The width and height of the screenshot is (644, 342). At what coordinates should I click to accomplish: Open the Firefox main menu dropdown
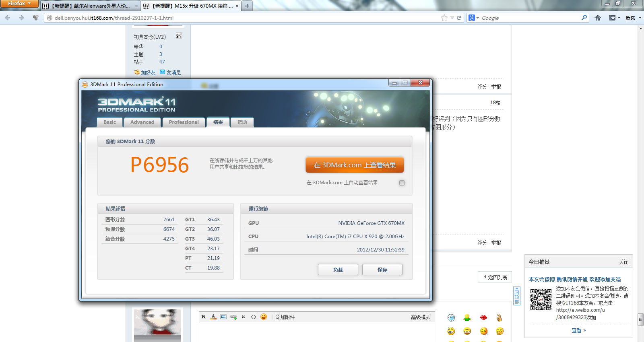pos(19,4)
